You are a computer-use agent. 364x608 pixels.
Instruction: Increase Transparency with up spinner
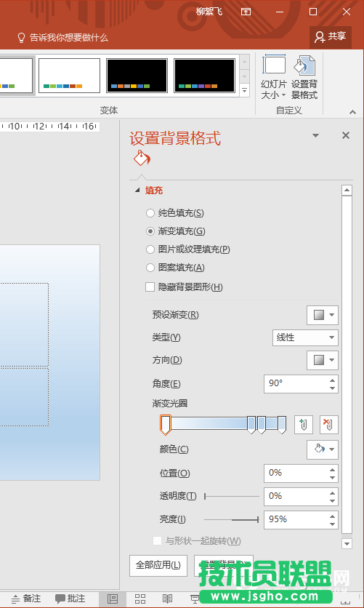coord(332,493)
